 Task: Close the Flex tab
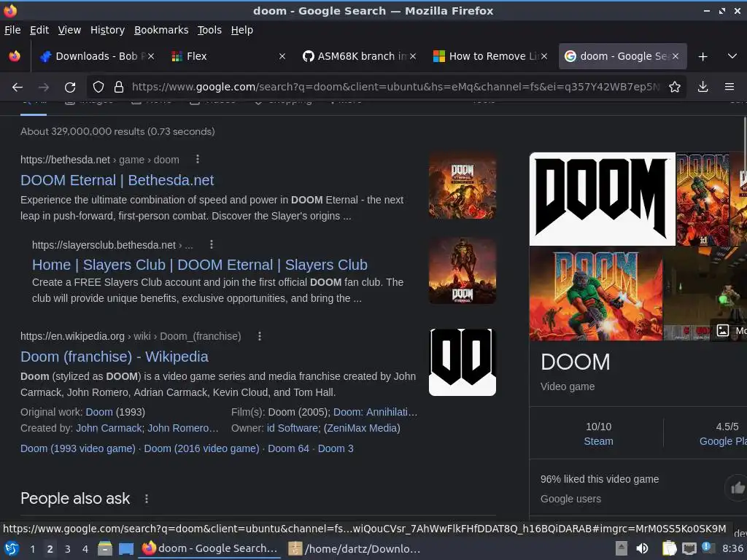[282, 56]
